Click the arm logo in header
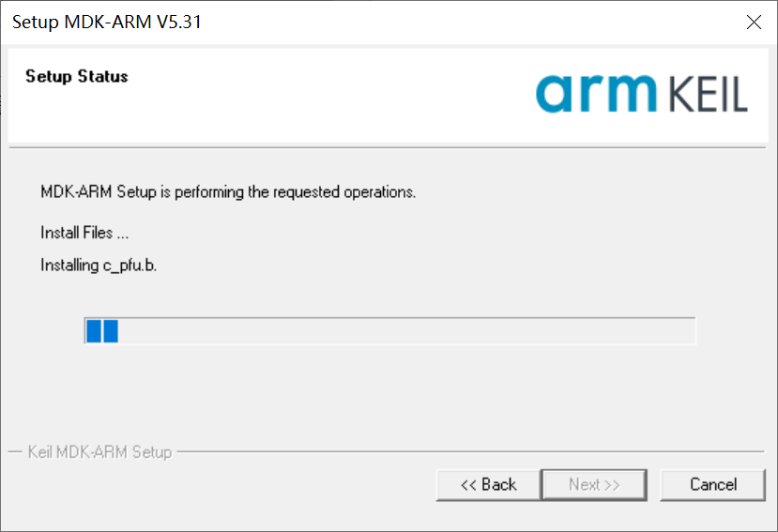This screenshot has width=778, height=532. coord(597,92)
